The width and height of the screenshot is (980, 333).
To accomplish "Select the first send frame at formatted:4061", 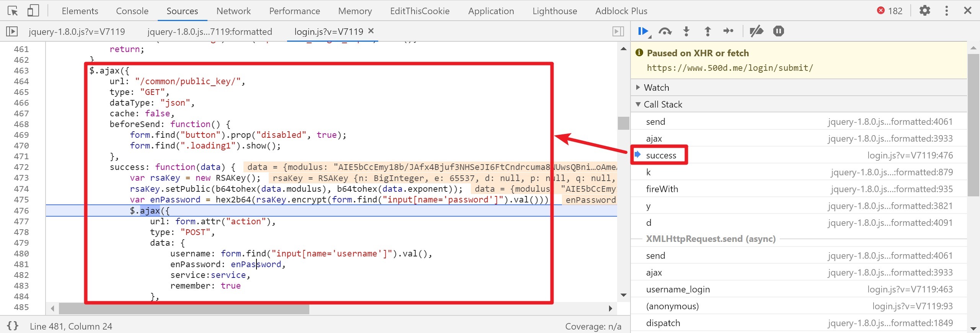I will tap(799, 122).
